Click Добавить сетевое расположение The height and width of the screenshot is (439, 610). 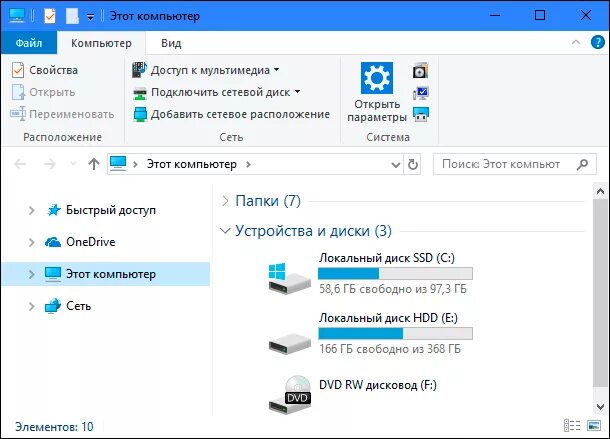(231, 114)
